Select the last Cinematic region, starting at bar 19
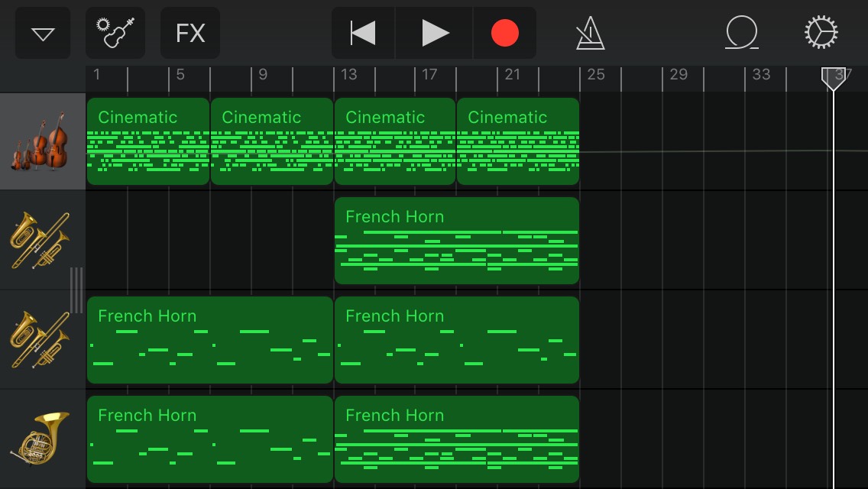Viewport: 868px width, 489px height. tap(518, 141)
